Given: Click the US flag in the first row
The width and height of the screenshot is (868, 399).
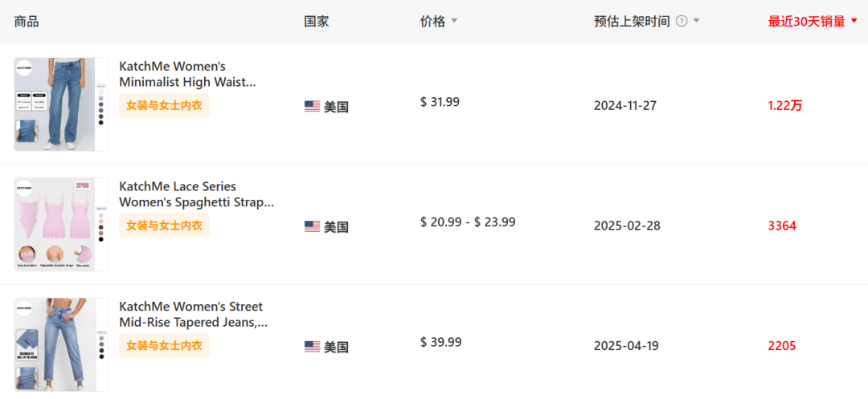Looking at the screenshot, I should click(313, 106).
